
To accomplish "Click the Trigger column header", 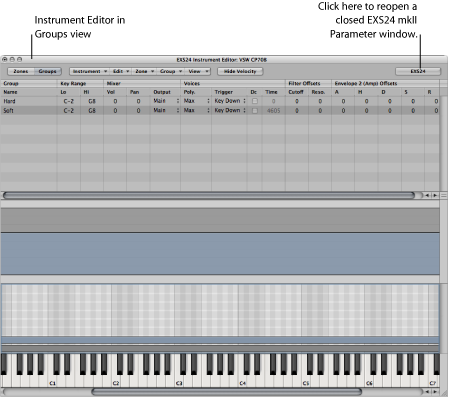I will [224, 92].
